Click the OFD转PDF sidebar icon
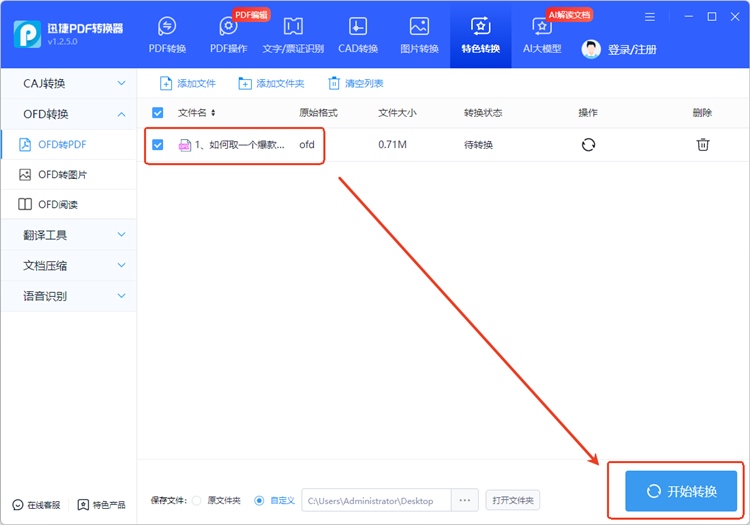The image size is (750, 525). click(x=25, y=144)
